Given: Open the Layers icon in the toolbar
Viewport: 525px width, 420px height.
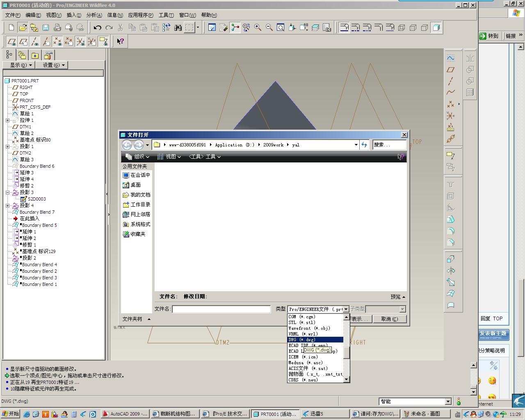Looking at the screenshot, I should (315, 27).
